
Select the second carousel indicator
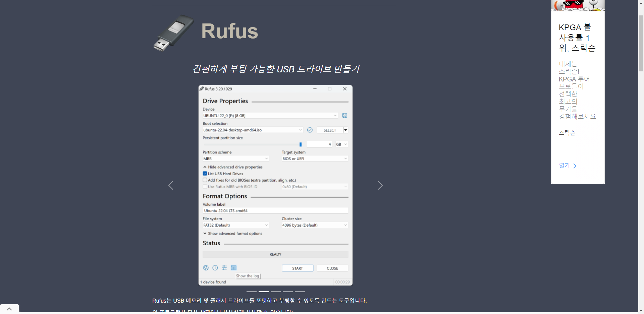(264, 292)
